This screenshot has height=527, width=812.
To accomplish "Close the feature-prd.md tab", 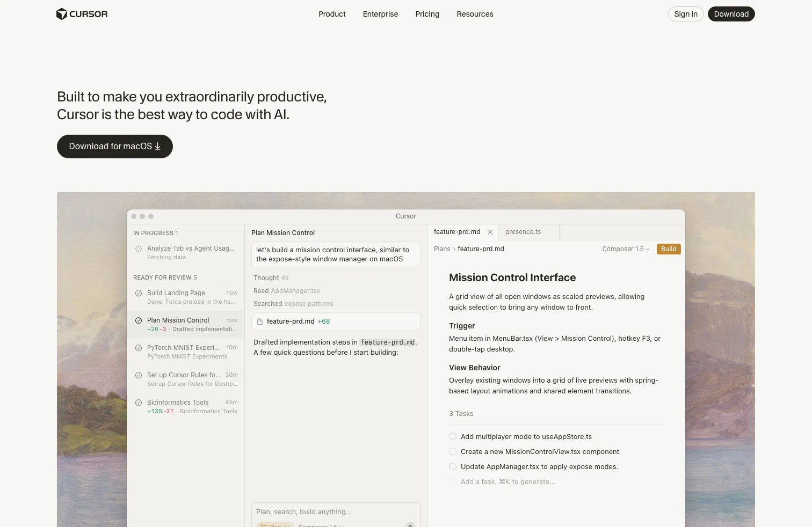I will point(490,232).
